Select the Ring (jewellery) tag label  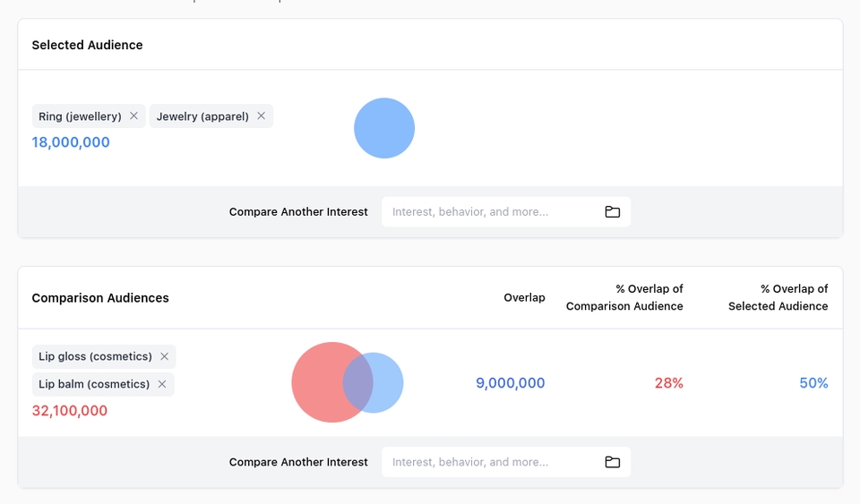(80, 116)
